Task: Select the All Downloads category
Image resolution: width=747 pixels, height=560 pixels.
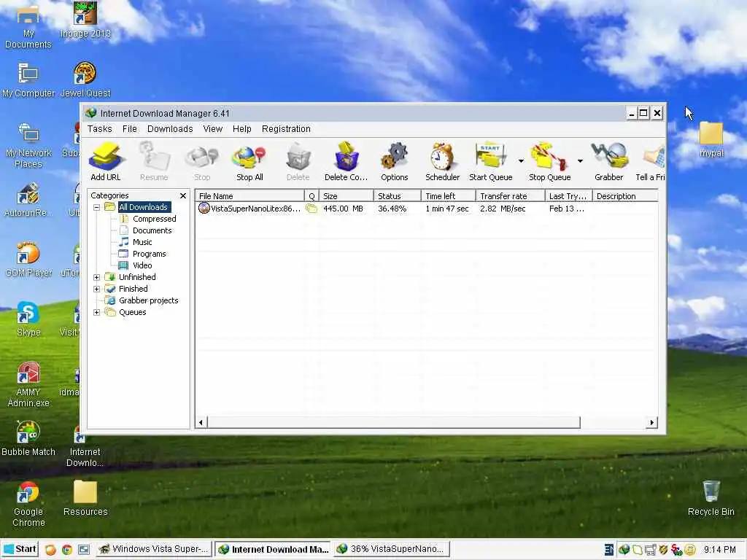Action: (144, 207)
